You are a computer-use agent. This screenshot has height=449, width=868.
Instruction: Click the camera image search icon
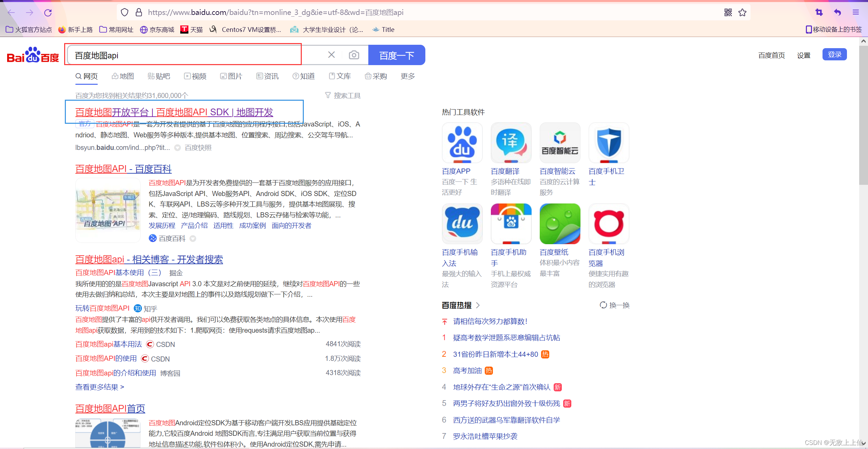pos(354,55)
